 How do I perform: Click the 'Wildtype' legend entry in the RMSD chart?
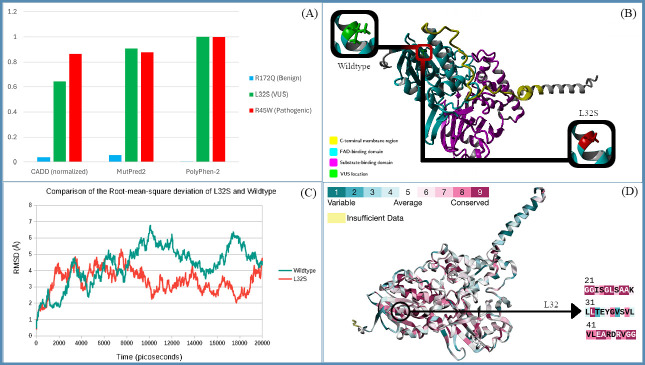(x=297, y=270)
